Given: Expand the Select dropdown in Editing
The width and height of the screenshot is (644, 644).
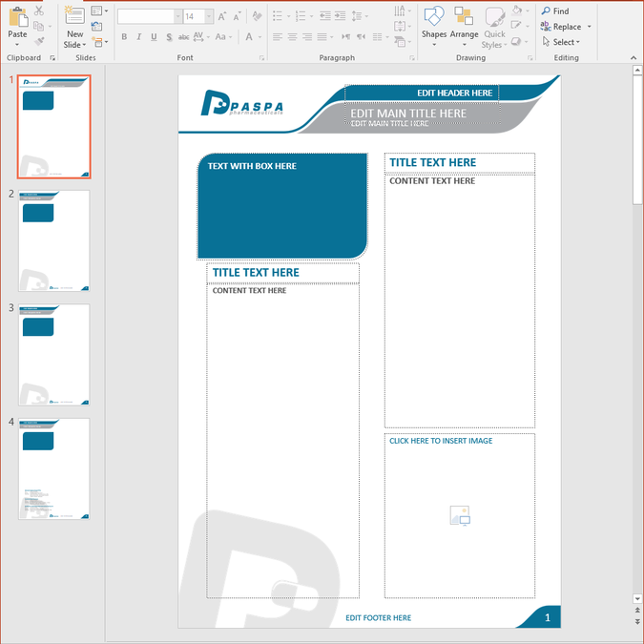Looking at the screenshot, I should pos(566,42).
